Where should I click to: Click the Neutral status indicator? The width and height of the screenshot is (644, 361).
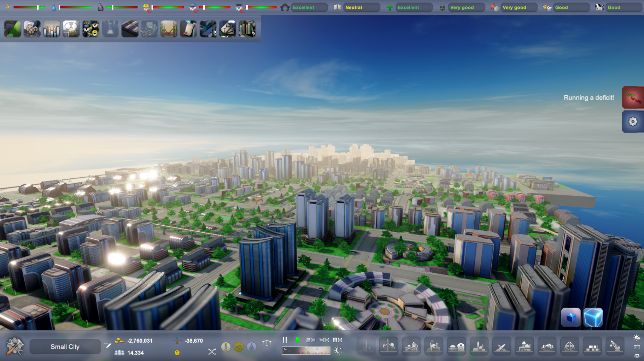pyautogui.click(x=361, y=7)
